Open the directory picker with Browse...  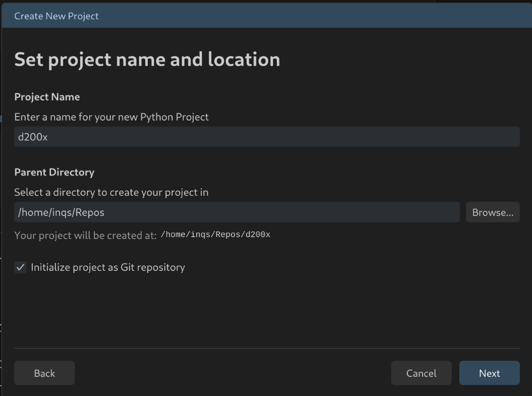492,212
